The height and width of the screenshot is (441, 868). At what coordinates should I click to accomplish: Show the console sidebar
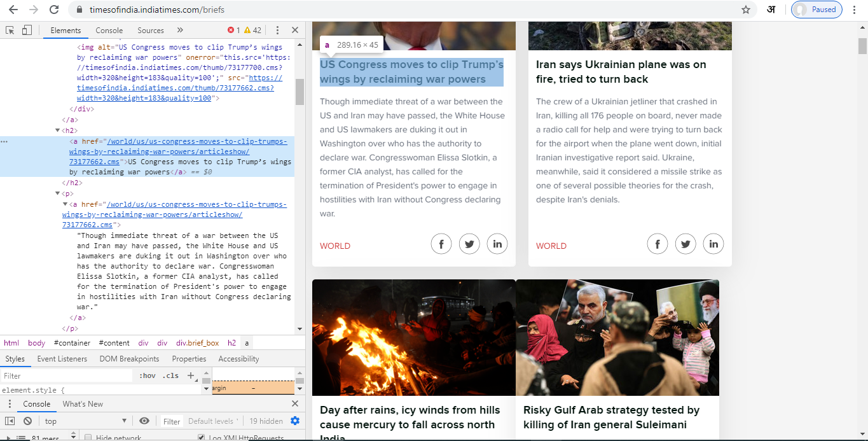point(10,421)
